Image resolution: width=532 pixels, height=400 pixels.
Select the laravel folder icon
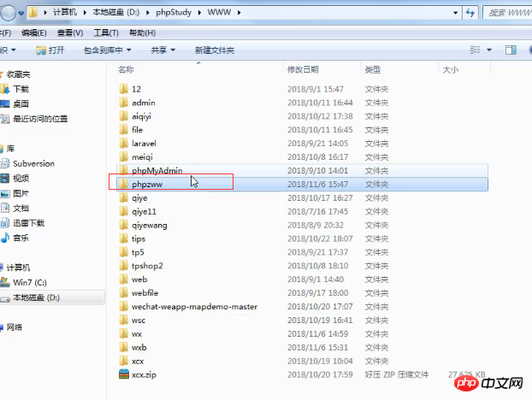(124, 143)
